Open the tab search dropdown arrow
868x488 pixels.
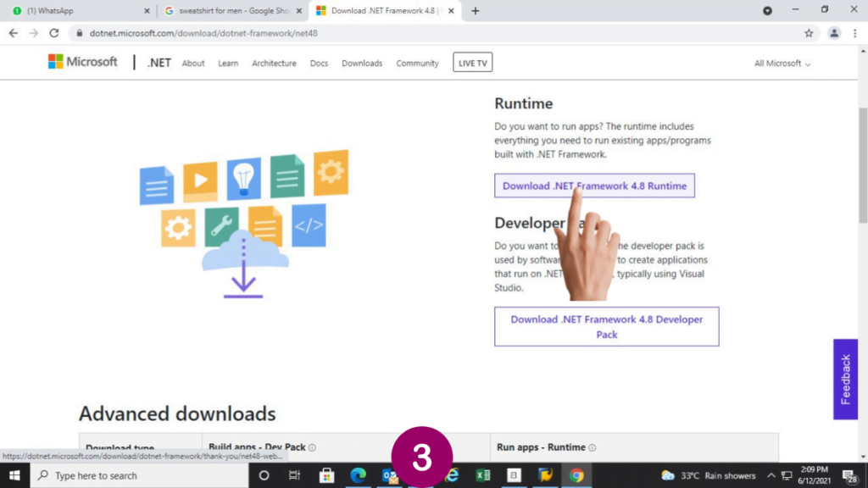[x=767, y=10]
